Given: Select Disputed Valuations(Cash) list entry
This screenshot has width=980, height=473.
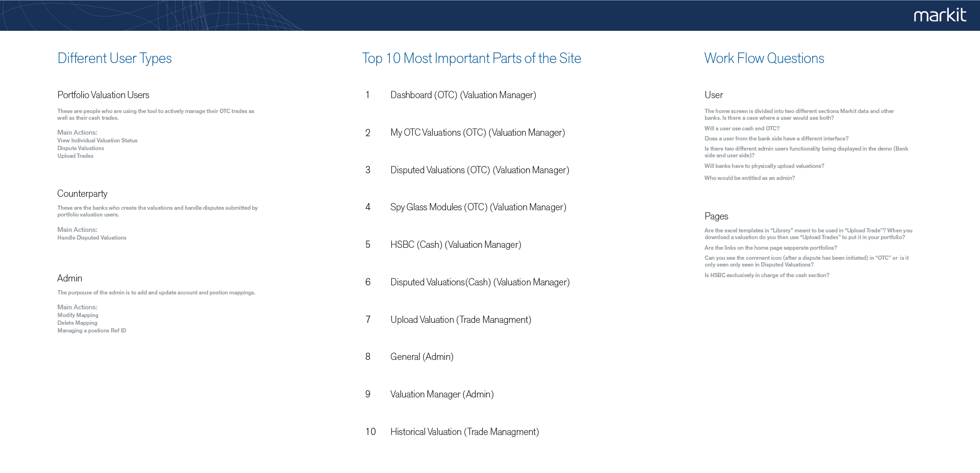Looking at the screenshot, I should point(479,282).
